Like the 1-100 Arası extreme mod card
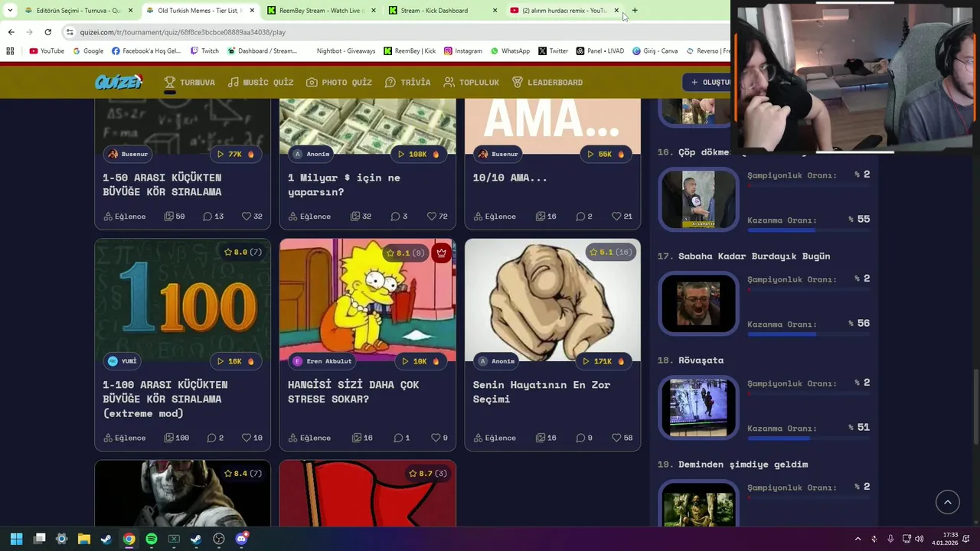The width and height of the screenshot is (980, 551). (x=247, y=438)
